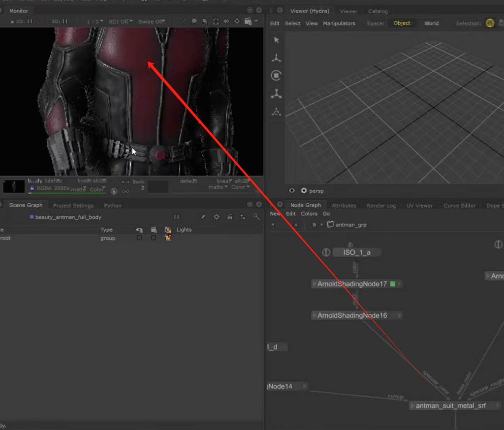Screen dimensions: 504x430
Task: Select the arrow selection tool in Viewer
Action: pos(276,40)
